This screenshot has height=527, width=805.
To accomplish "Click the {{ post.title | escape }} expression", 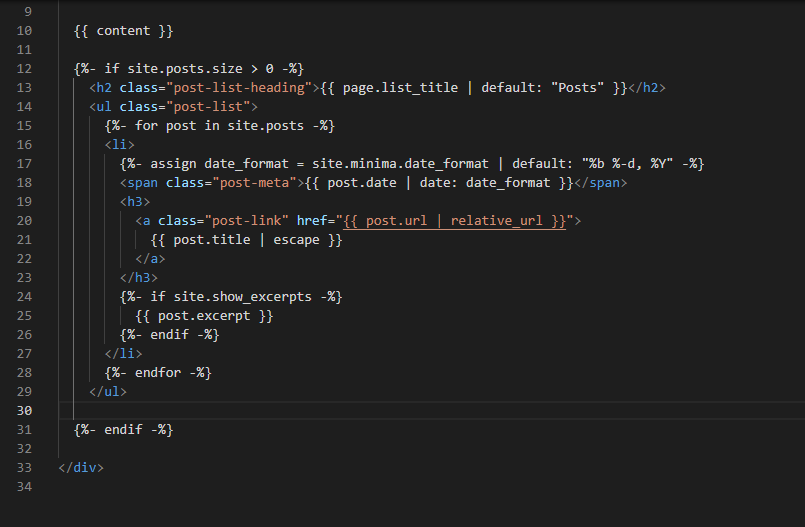I will click(246, 240).
